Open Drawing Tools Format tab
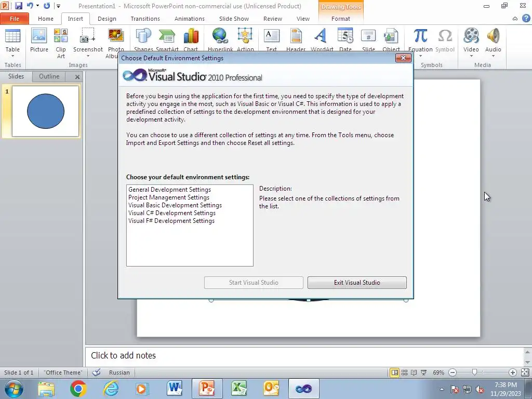The width and height of the screenshot is (532, 399). click(x=341, y=19)
